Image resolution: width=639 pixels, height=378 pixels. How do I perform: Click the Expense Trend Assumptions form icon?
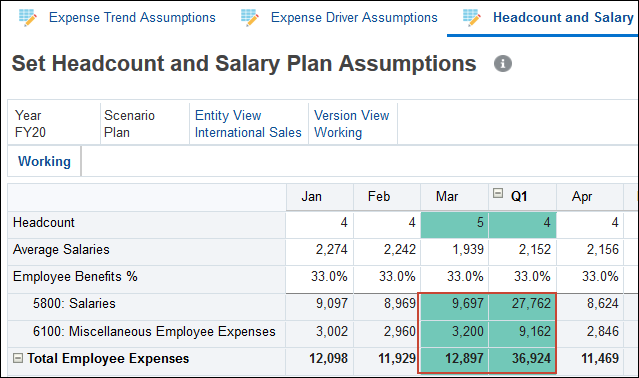(28, 18)
